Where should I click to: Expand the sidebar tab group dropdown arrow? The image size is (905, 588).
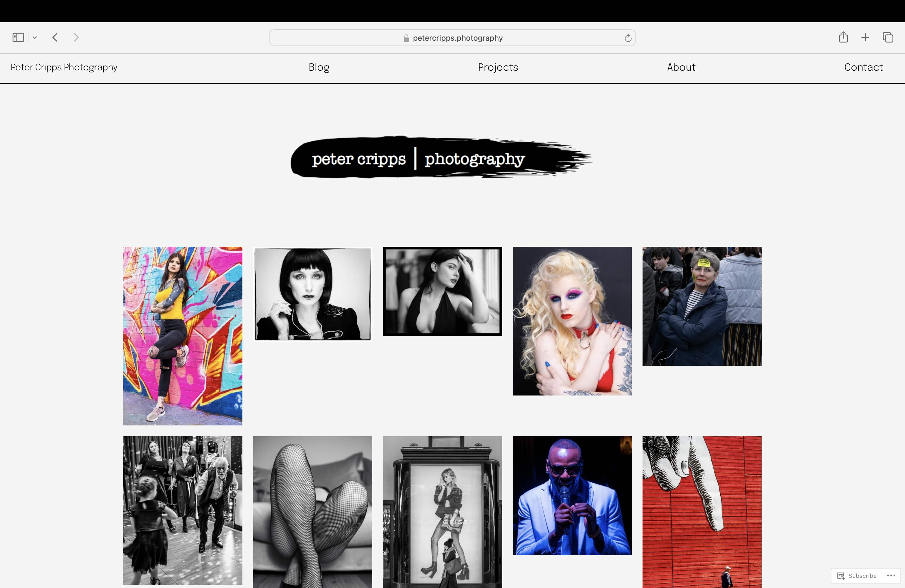click(35, 38)
